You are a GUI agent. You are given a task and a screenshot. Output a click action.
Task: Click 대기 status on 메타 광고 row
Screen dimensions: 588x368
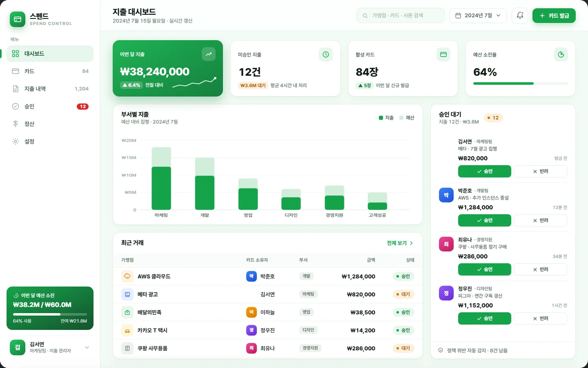pos(403,294)
